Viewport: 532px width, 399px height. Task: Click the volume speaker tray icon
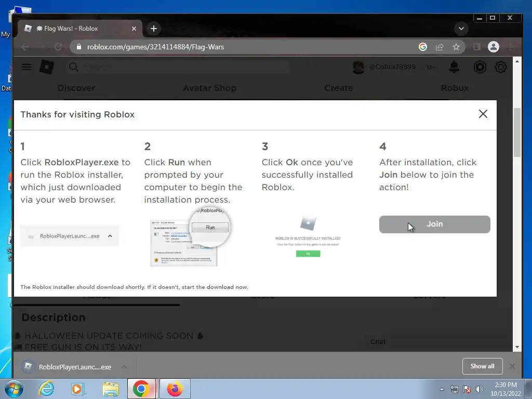(479, 390)
